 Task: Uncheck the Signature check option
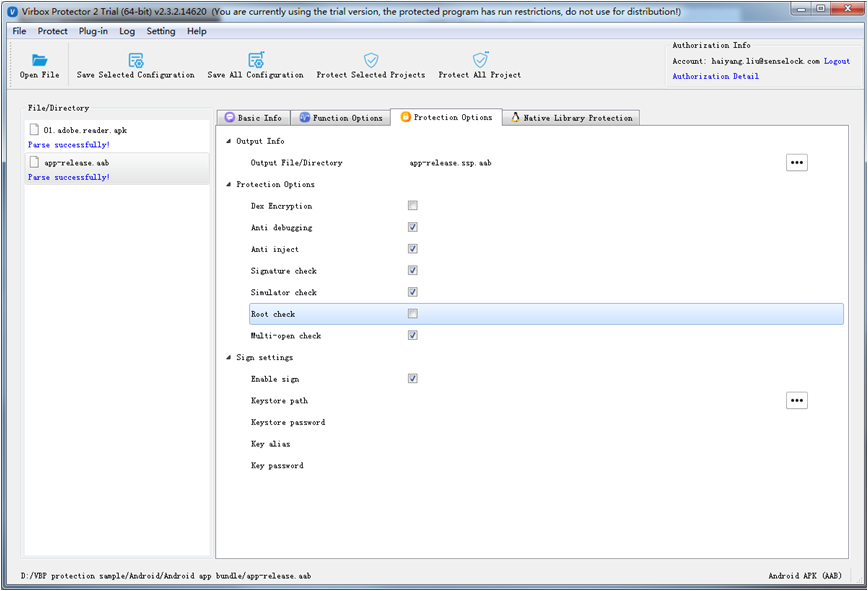pyautogui.click(x=412, y=270)
